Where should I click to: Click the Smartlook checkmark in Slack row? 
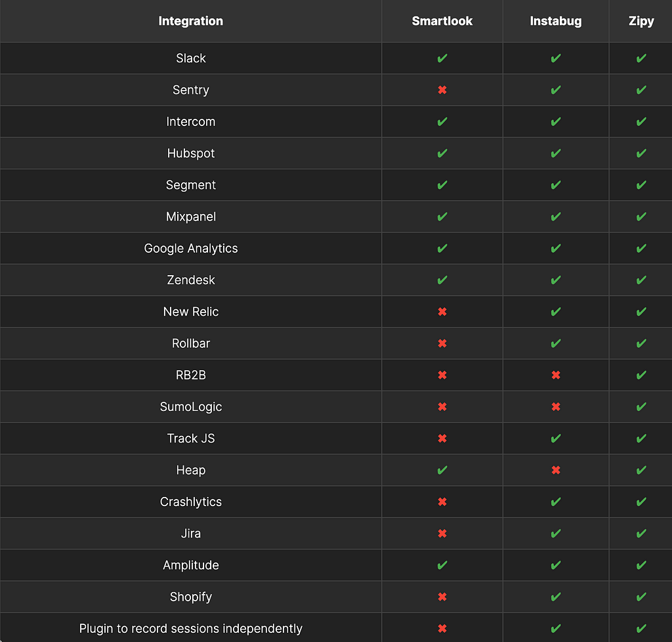click(442, 58)
